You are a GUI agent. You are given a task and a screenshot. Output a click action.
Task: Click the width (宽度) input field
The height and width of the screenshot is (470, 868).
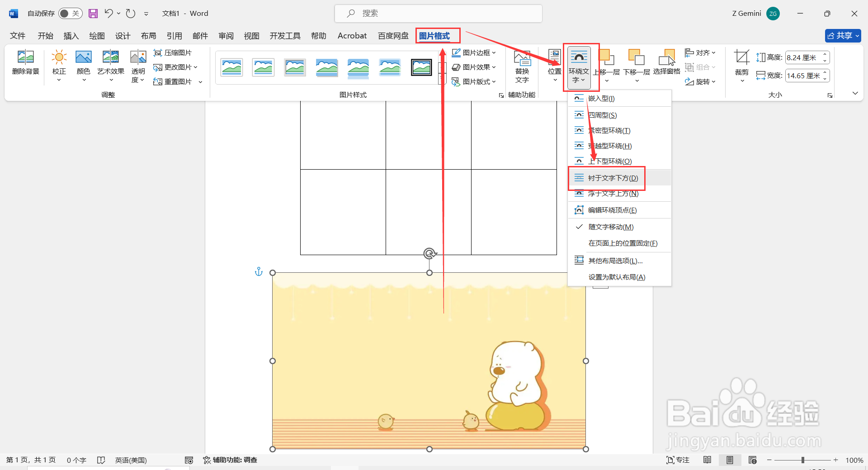click(x=803, y=76)
